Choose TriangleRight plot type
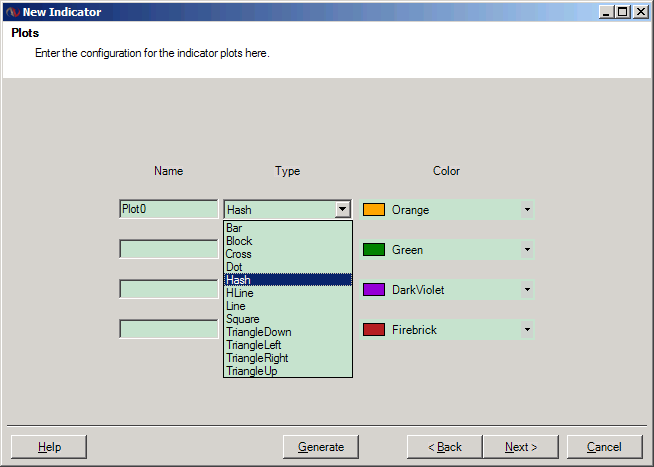 click(x=288, y=357)
